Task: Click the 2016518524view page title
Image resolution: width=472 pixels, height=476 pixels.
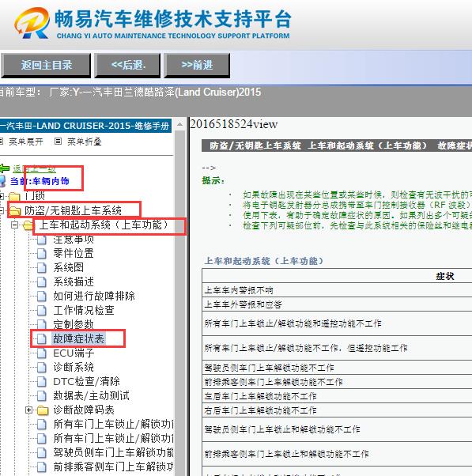Action: pyautogui.click(x=233, y=124)
